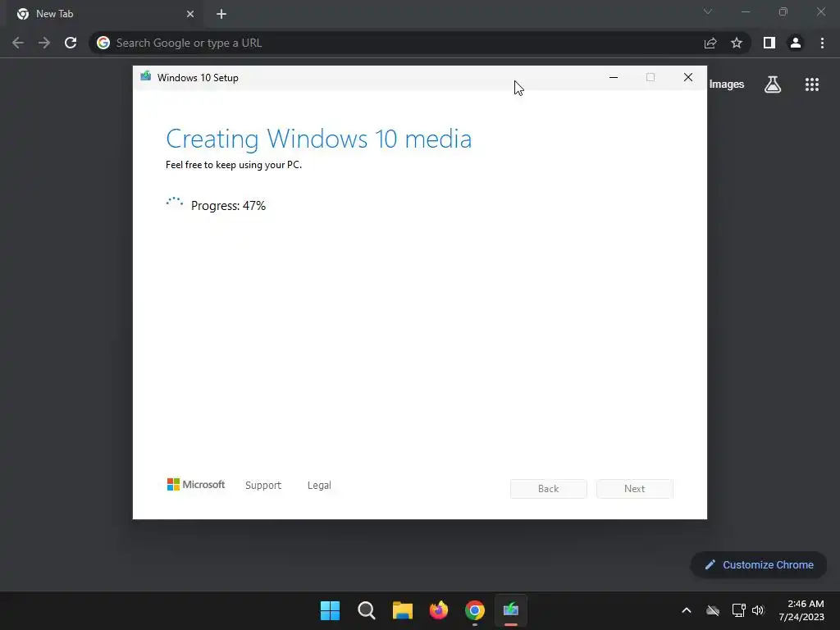
Task: Click the Microsoft logo in Setup
Action: (x=196, y=484)
